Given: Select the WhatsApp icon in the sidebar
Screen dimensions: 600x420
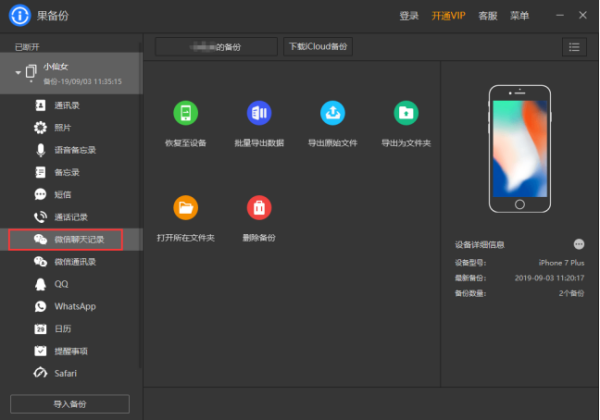Looking at the screenshot, I should [x=40, y=306].
